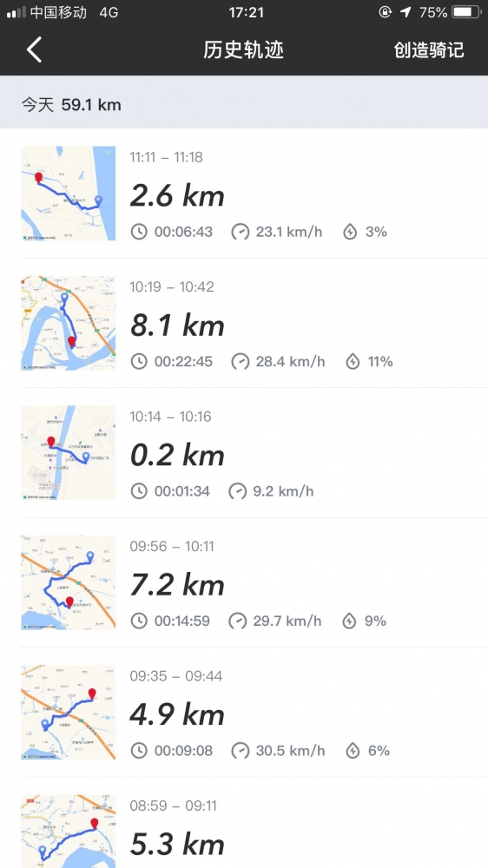Open the 4.9 km route map thumbnail
Image resolution: width=488 pixels, height=868 pixels.
[68, 712]
